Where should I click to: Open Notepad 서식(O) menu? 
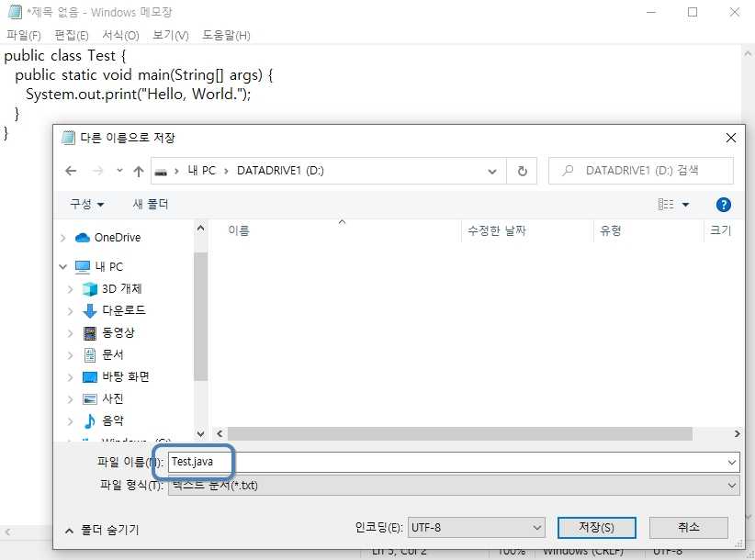coord(120,35)
